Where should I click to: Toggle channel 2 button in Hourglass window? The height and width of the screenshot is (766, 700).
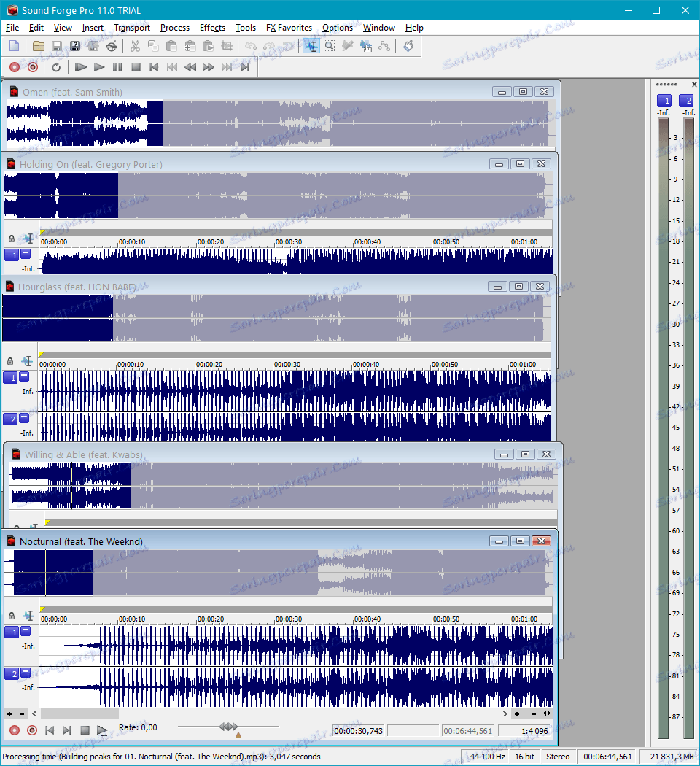[10, 419]
